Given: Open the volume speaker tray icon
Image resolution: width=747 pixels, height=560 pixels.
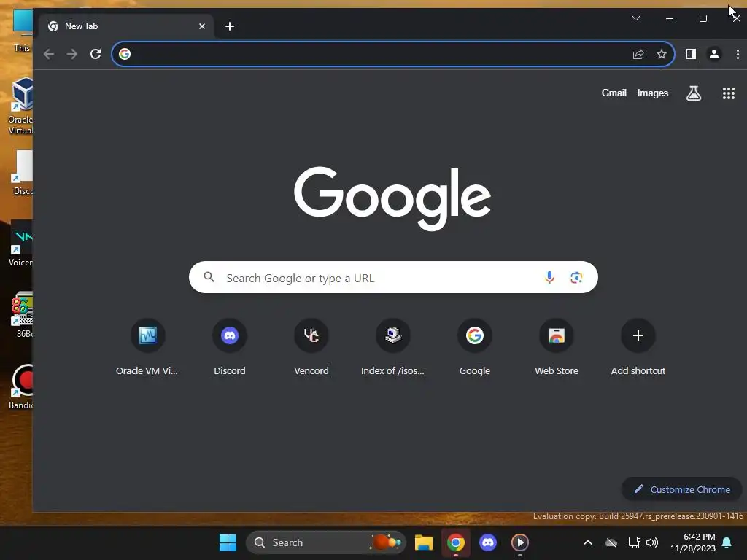Looking at the screenshot, I should pyautogui.click(x=652, y=542).
